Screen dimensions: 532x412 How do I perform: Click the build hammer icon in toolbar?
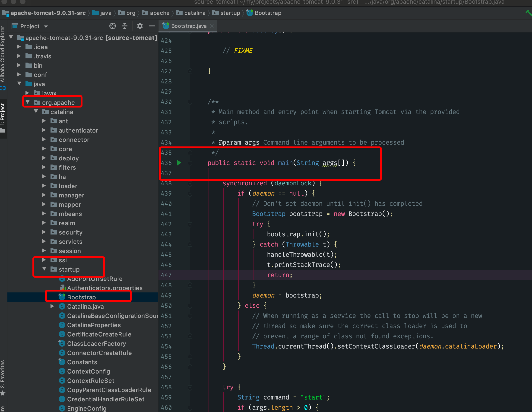528,13
